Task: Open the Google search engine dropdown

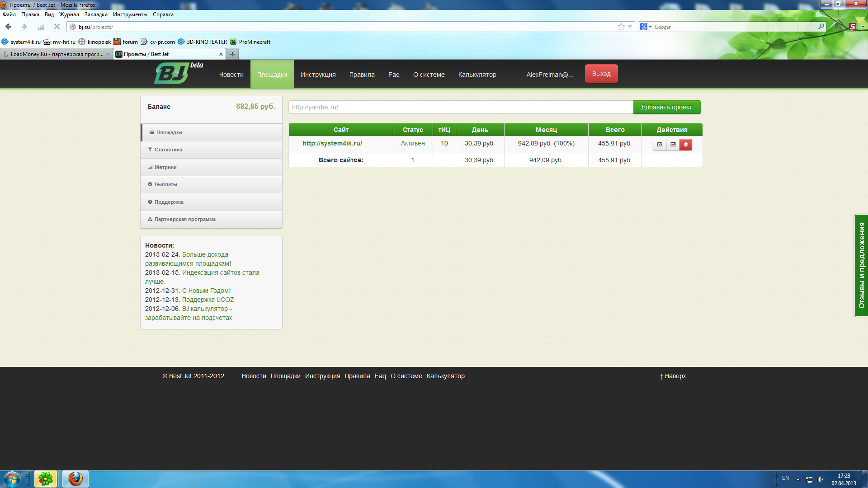Action: 646,27
